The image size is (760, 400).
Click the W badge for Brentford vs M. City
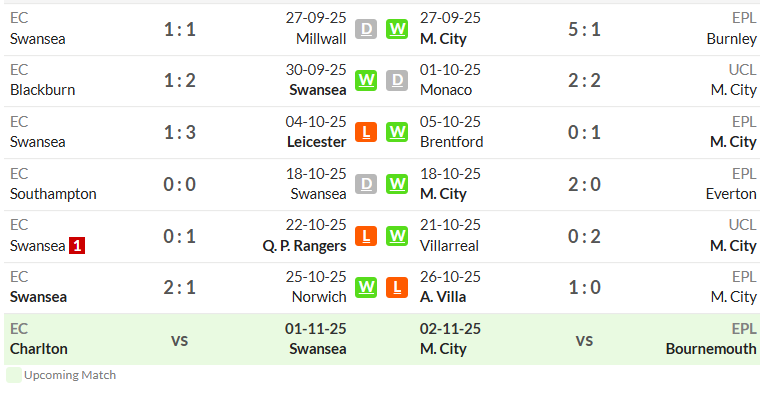pos(397,132)
